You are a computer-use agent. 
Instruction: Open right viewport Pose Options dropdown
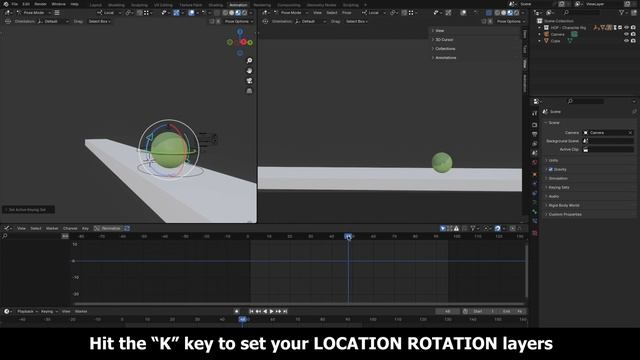[510, 21]
